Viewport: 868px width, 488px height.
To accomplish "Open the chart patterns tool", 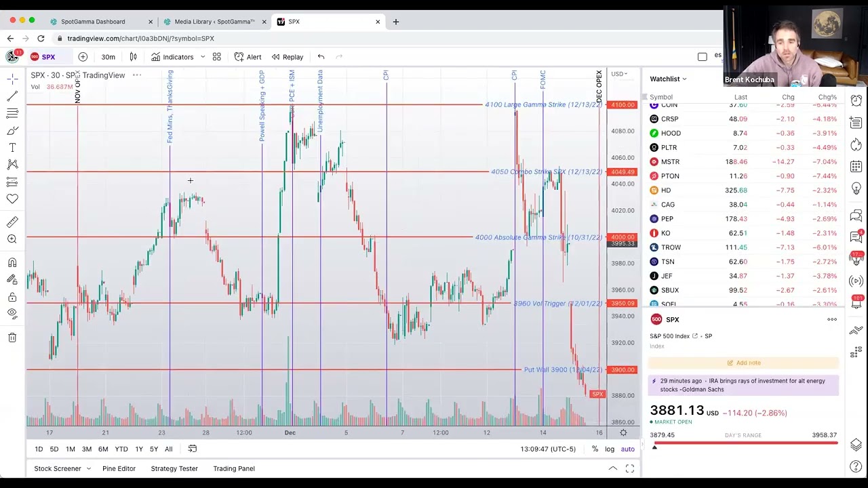I will 12,164.
